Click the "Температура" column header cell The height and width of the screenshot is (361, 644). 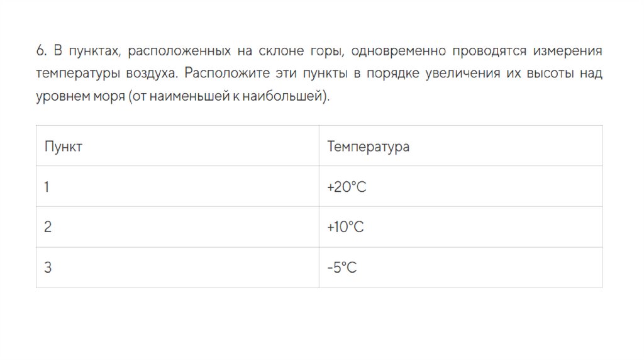pyautogui.click(x=368, y=147)
